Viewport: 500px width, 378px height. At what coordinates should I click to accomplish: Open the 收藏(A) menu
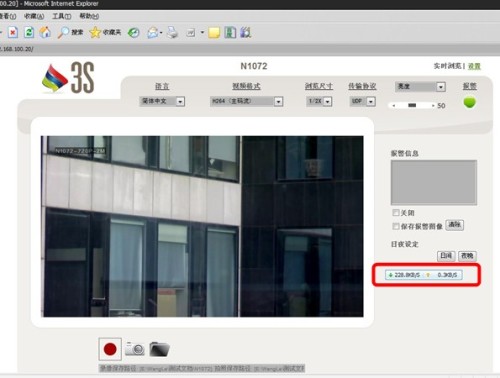pos(34,16)
